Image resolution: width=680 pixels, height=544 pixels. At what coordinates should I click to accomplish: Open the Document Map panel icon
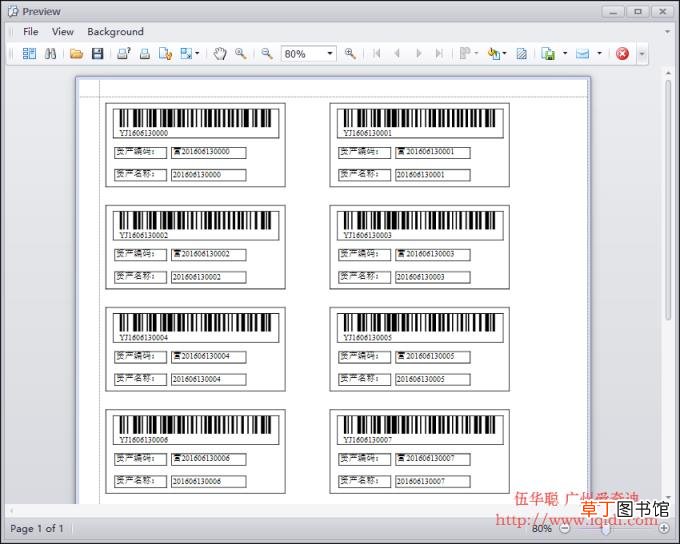click(x=29, y=54)
